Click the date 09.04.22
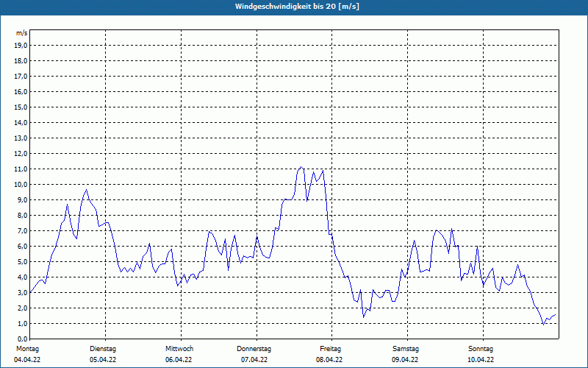 [x=405, y=360]
